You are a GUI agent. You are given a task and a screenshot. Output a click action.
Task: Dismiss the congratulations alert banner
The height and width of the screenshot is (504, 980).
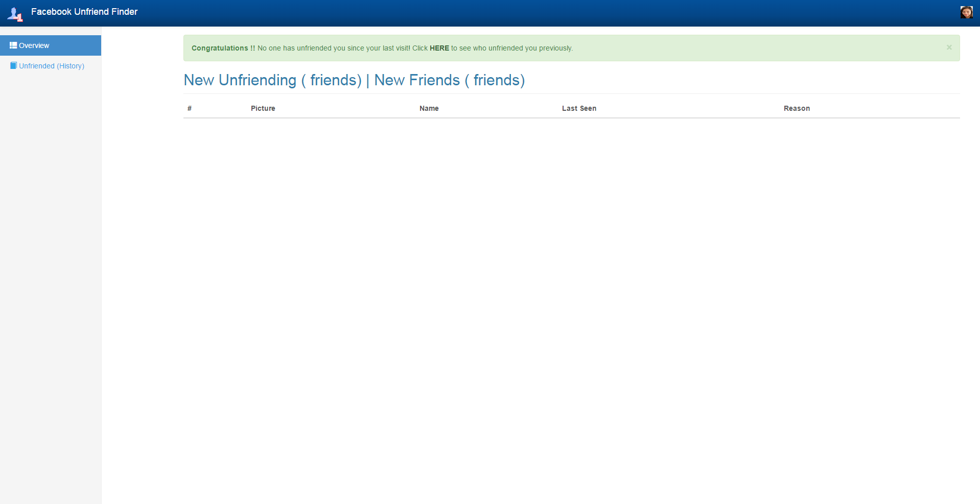point(949,47)
